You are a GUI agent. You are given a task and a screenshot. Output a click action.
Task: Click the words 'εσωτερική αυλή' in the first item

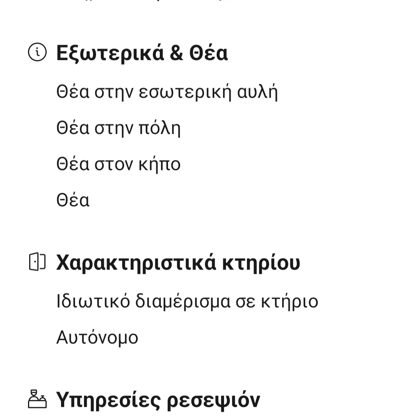point(208,92)
